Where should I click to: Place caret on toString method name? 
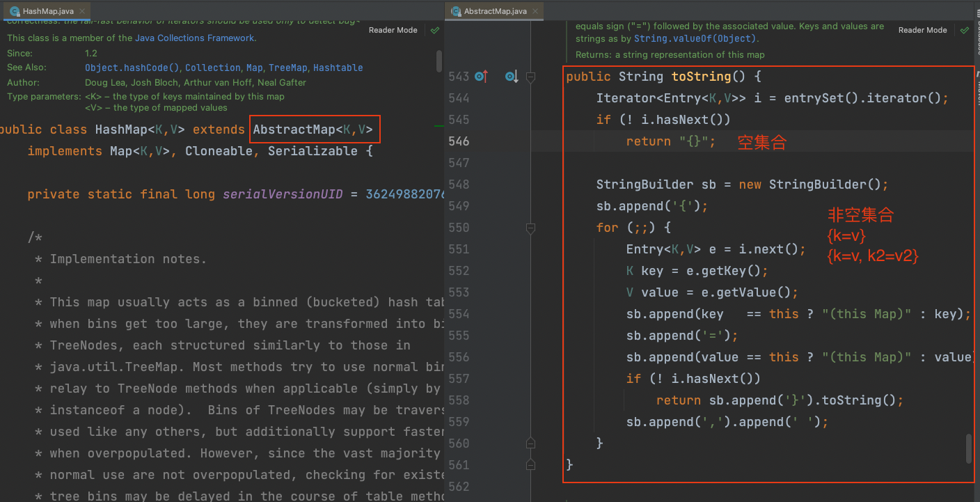(701, 77)
